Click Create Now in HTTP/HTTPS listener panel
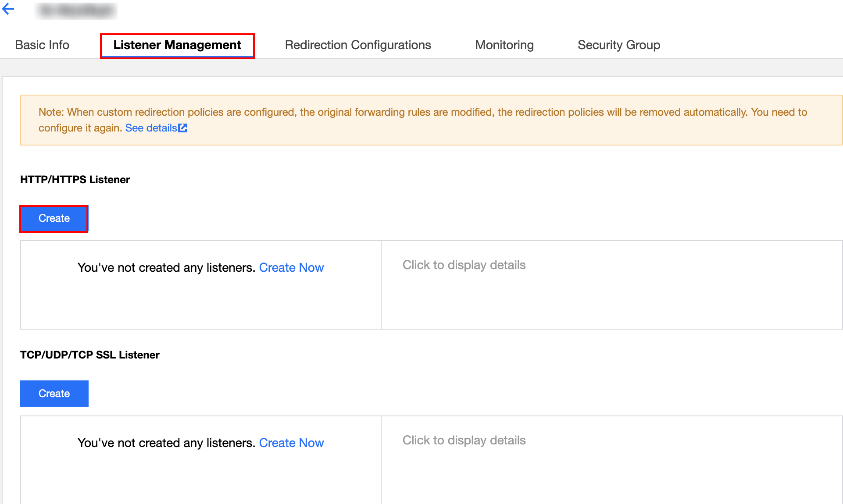The height and width of the screenshot is (504, 843). pyautogui.click(x=291, y=268)
